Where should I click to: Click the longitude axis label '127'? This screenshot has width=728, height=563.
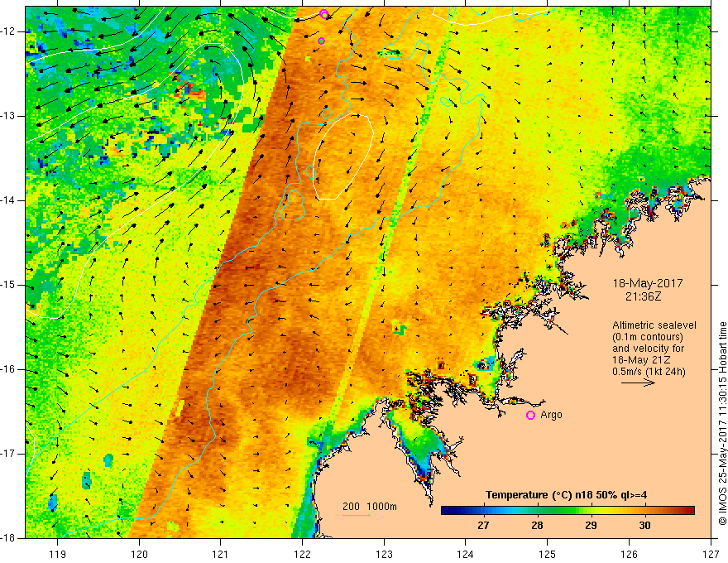[x=711, y=554]
